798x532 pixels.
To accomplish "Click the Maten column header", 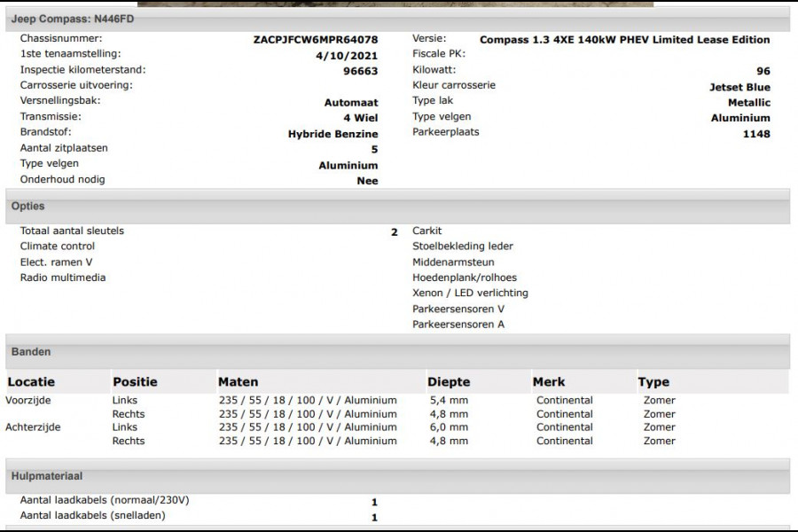I will click(x=239, y=382).
